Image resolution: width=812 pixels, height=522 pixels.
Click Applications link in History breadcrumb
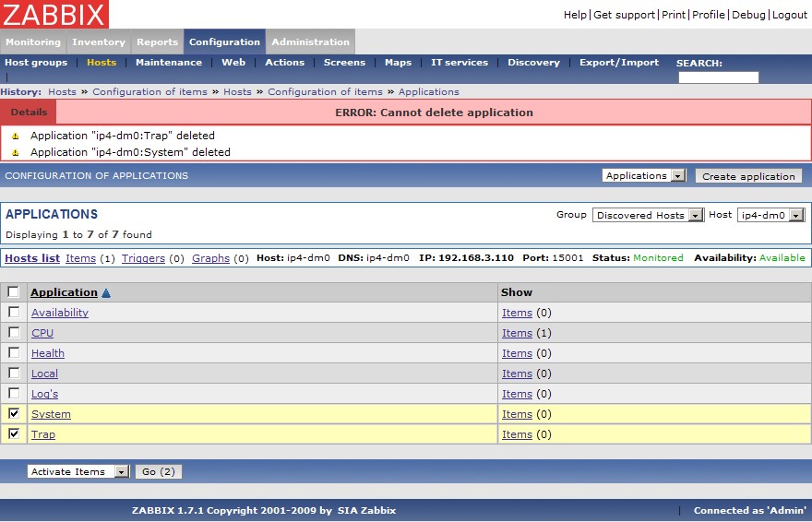(x=429, y=91)
